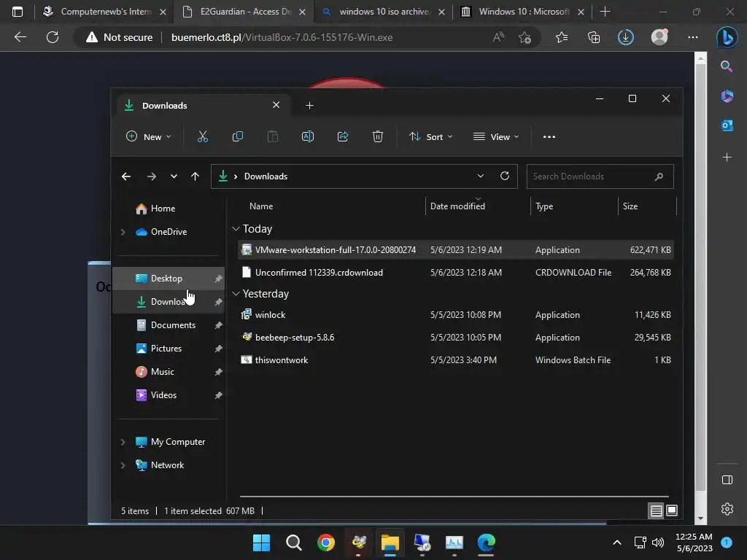
Task: Open Edge sidebar settings gear
Action: click(727, 509)
